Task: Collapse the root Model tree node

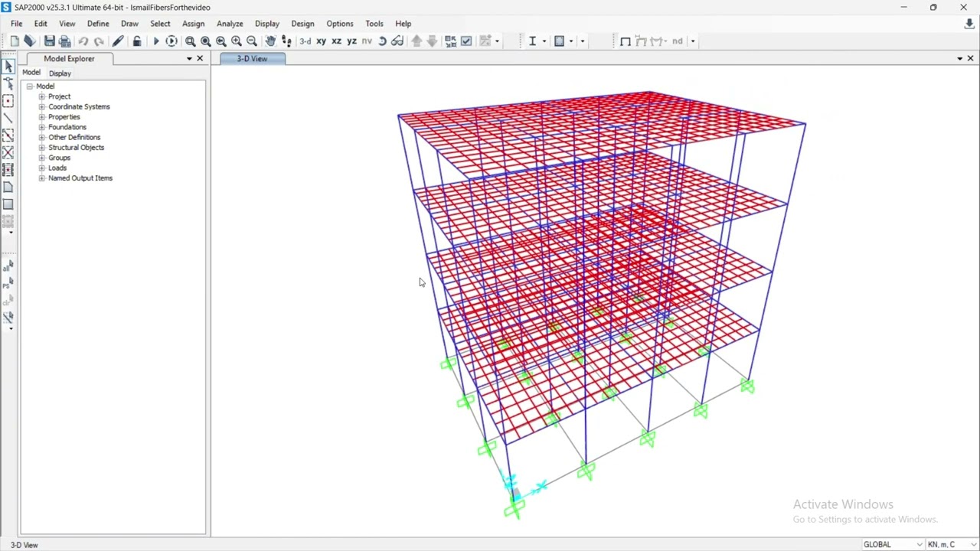Action: (x=30, y=86)
